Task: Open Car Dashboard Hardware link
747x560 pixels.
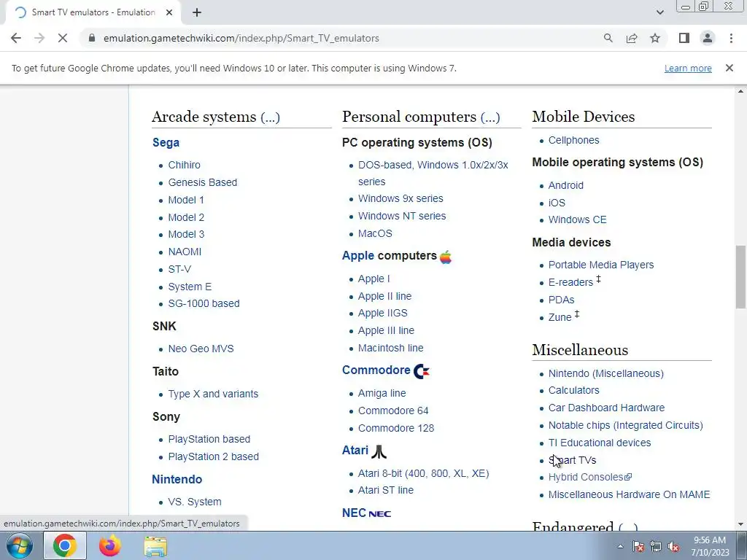Action: (606, 408)
